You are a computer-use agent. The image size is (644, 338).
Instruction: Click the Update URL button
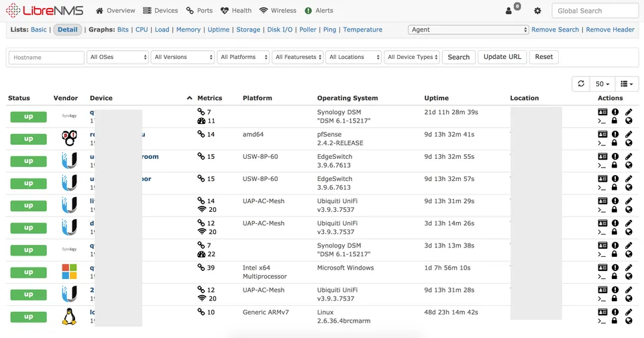point(502,57)
